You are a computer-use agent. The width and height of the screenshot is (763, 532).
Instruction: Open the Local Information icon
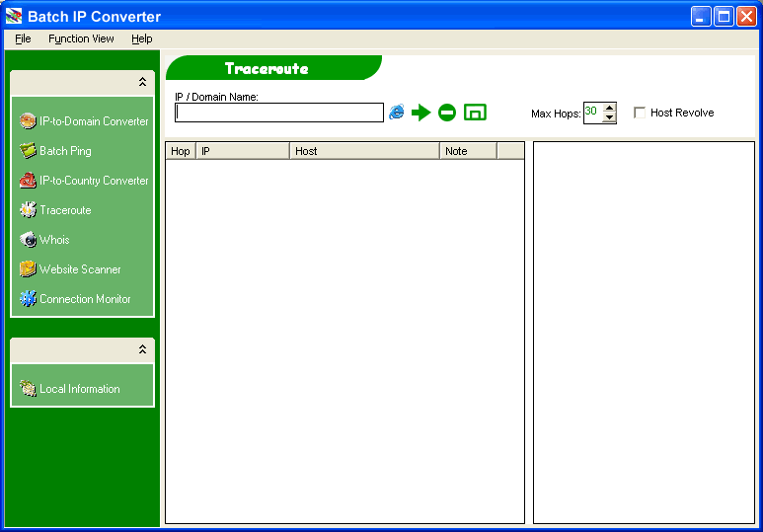(x=28, y=389)
